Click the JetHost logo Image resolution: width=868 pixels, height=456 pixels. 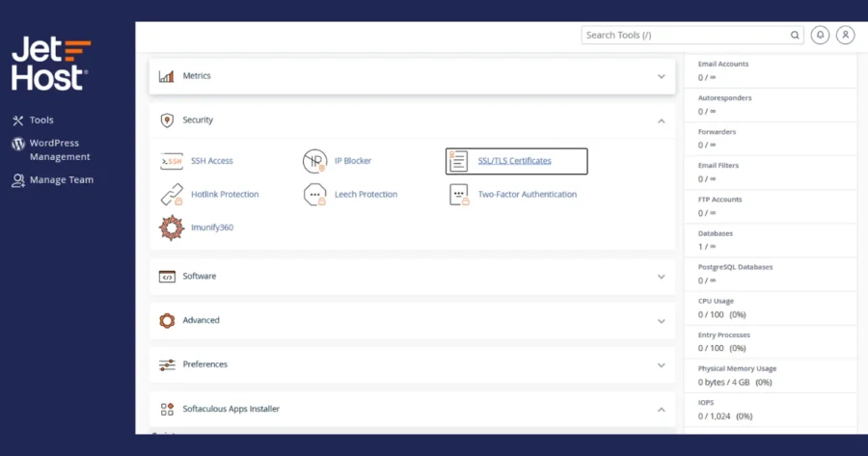pyautogui.click(x=51, y=64)
